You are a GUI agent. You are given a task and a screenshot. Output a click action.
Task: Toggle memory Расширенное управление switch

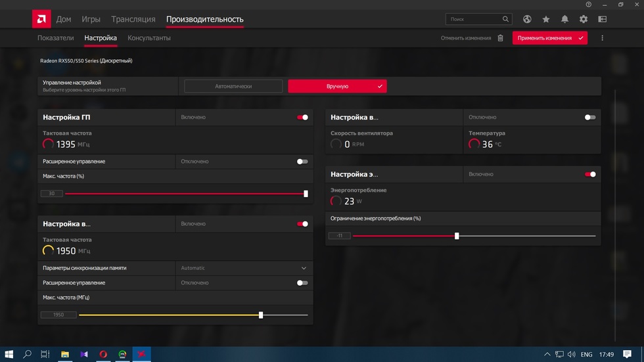[302, 283]
